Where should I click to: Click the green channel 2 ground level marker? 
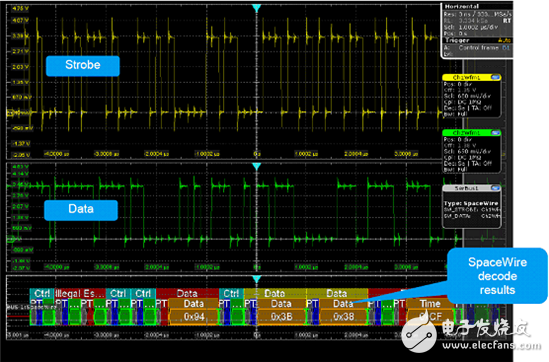pyautogui.click(x=11, y=239)
